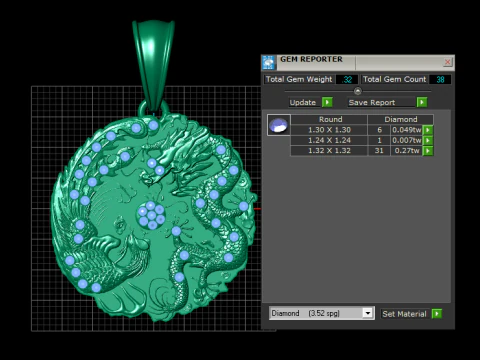Click the green arrow beside Set Material
This screenshot has height=360, width=480.
pos(437,314)
